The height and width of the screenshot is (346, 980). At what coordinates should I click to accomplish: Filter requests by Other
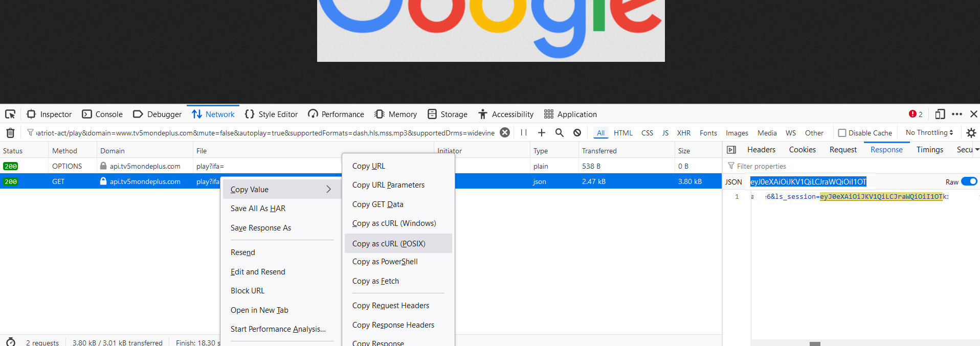pyautogui.click(x=814, y=133)
